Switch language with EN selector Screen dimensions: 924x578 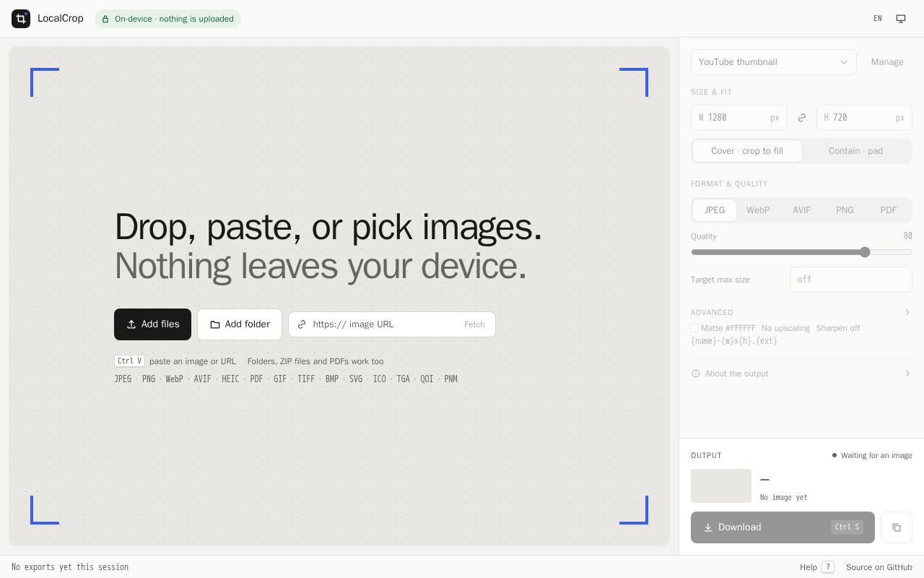click(878, 19)
